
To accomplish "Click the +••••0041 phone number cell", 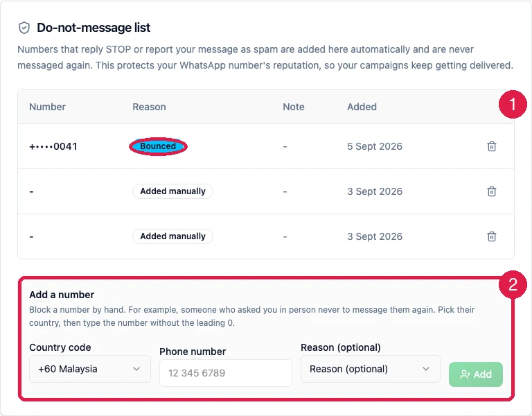I will pos(53,146).
